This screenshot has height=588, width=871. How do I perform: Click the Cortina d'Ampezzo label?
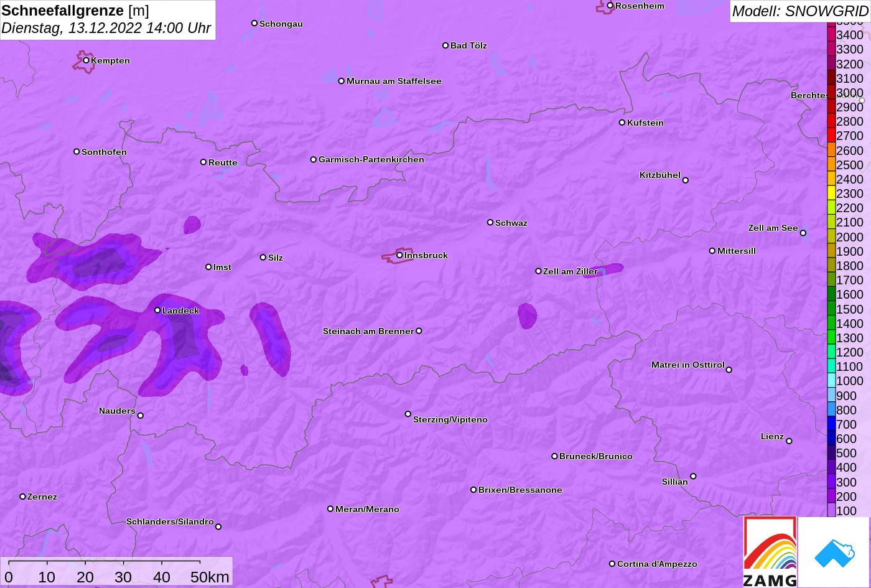pyautogui.click(x=657, y=564)
